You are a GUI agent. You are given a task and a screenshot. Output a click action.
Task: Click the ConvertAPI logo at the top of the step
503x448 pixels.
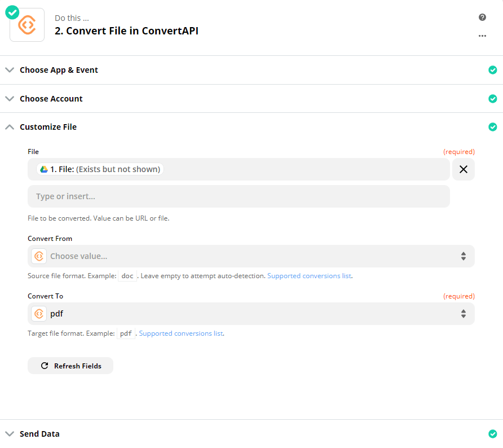point(27,24)
